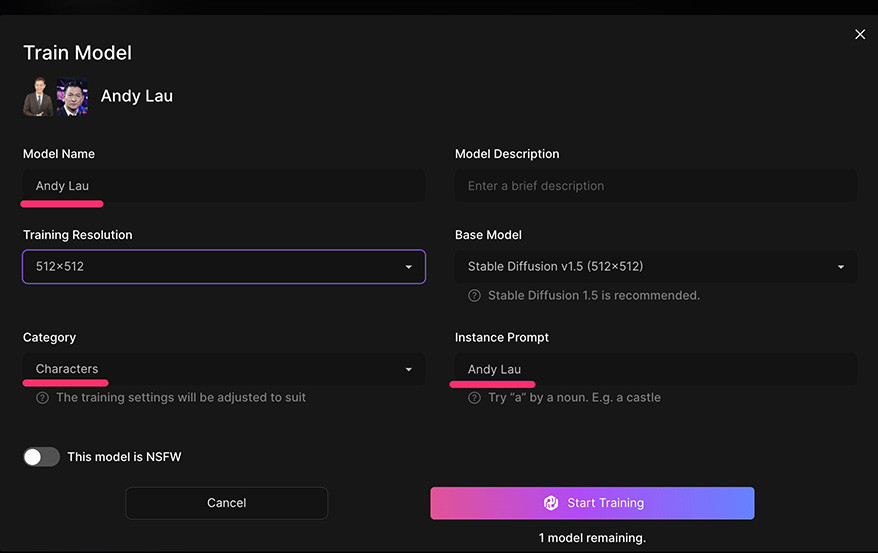Focus the Model Name input field
This screenshot has height=553, width=878.
(x=224, y=186)
